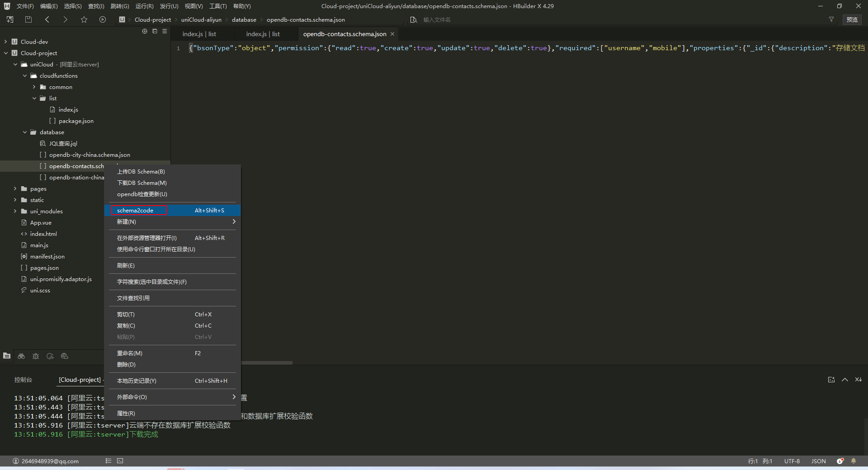Screen dimensions: 868x470
Task: Collapse the list folder
Action: [34, 98]
